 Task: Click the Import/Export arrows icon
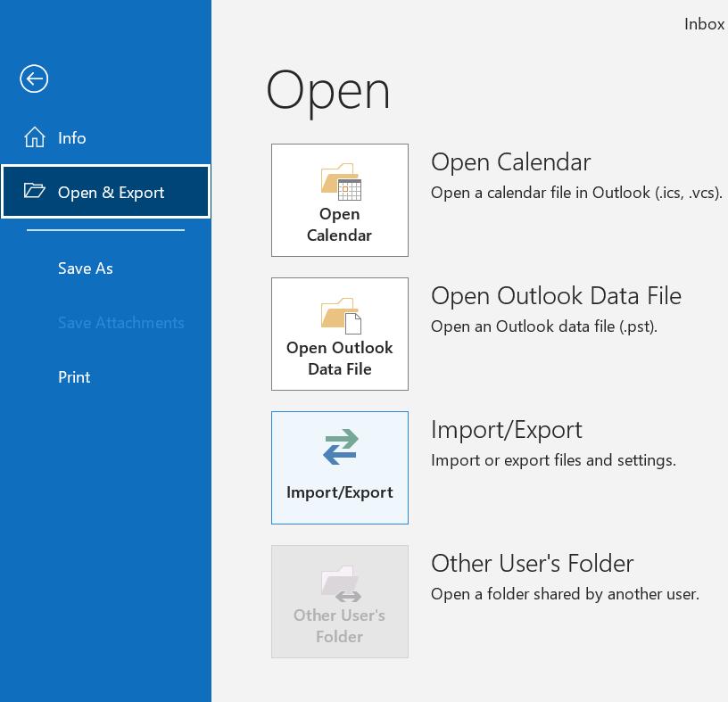341,447
